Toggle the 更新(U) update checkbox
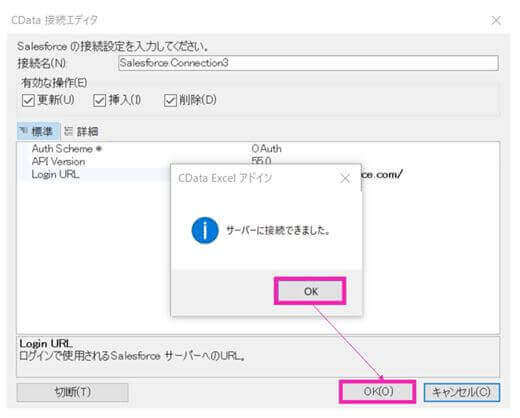520x418 pixels. tap(28, 100)
